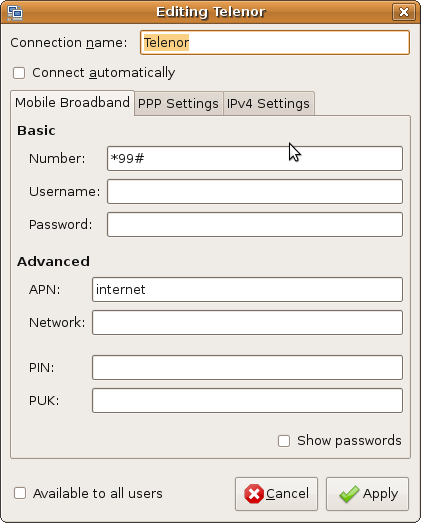
Task: Click the Number field containing *99#
Action: [x=255, y=158]
